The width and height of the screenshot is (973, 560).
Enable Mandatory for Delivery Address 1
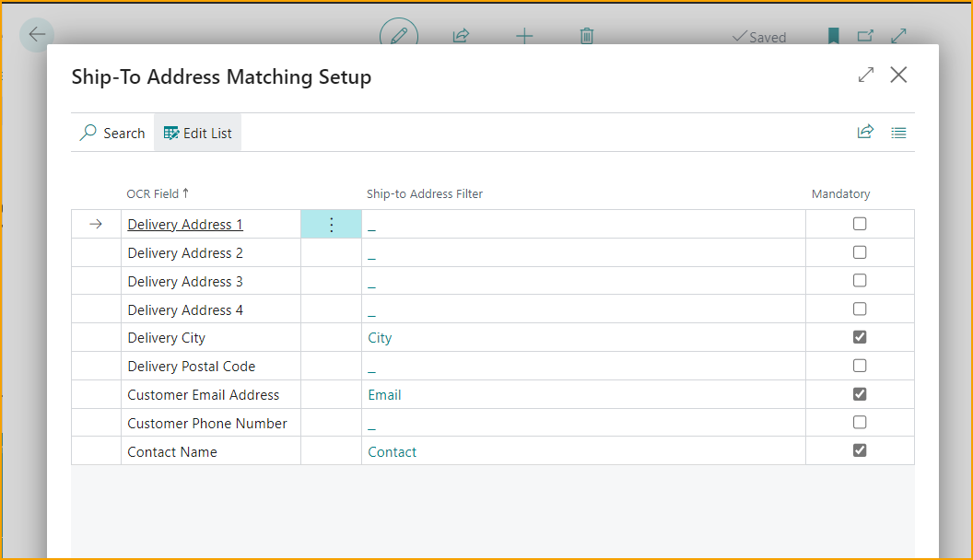click(860, 223)
